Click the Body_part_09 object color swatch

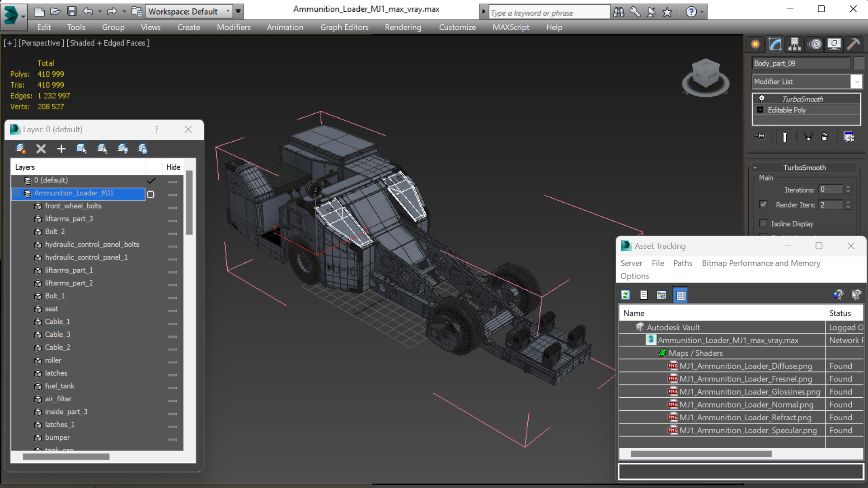coord(859,63)
